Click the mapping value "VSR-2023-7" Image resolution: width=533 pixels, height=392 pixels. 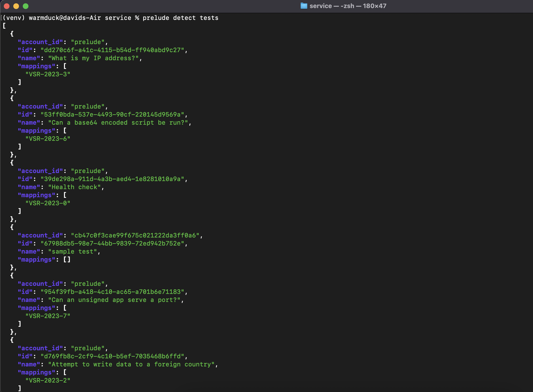(48, 316)
